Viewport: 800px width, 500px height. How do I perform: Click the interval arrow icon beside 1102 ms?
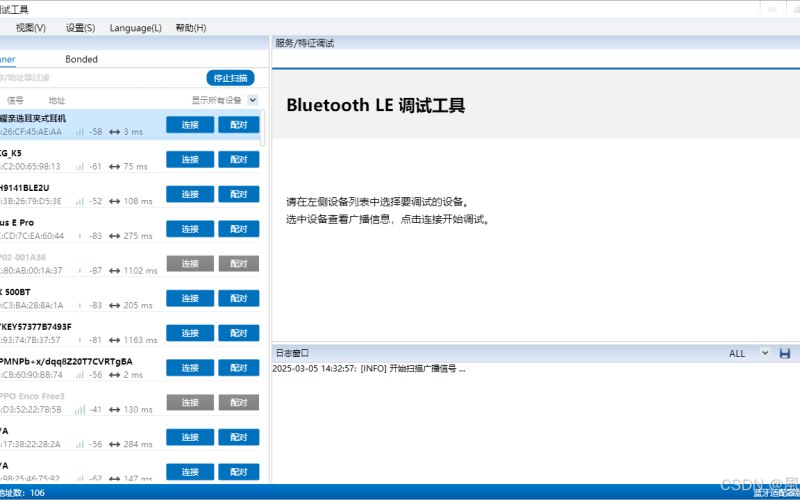click(114, 270)
